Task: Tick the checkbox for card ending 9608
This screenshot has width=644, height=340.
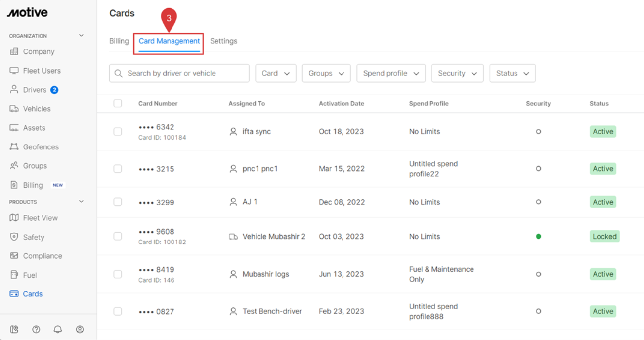Action: 118,237
